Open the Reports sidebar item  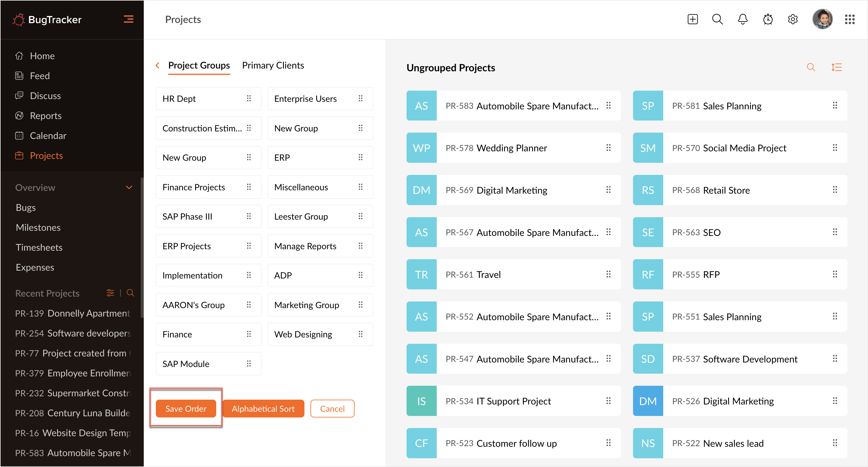point(46,116)
